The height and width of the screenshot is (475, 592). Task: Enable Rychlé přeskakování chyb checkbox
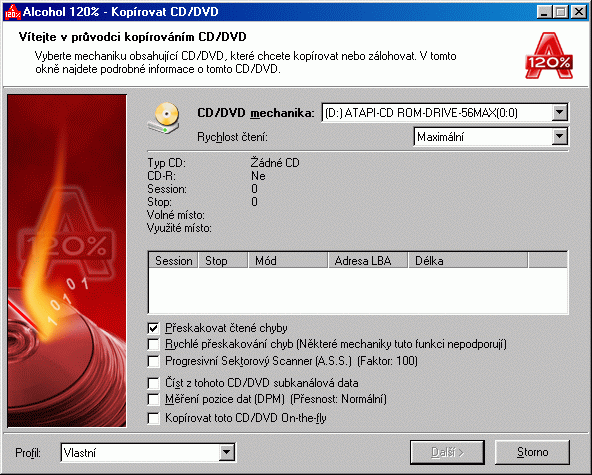pos(153,344)
